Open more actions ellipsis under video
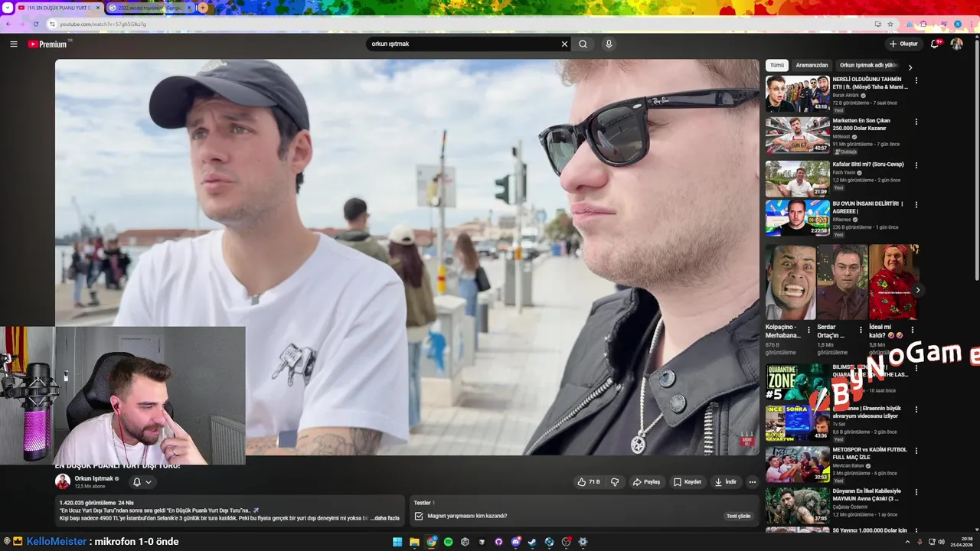The width and height of the screenshot is (980, 551). click(x=752, y=482)
